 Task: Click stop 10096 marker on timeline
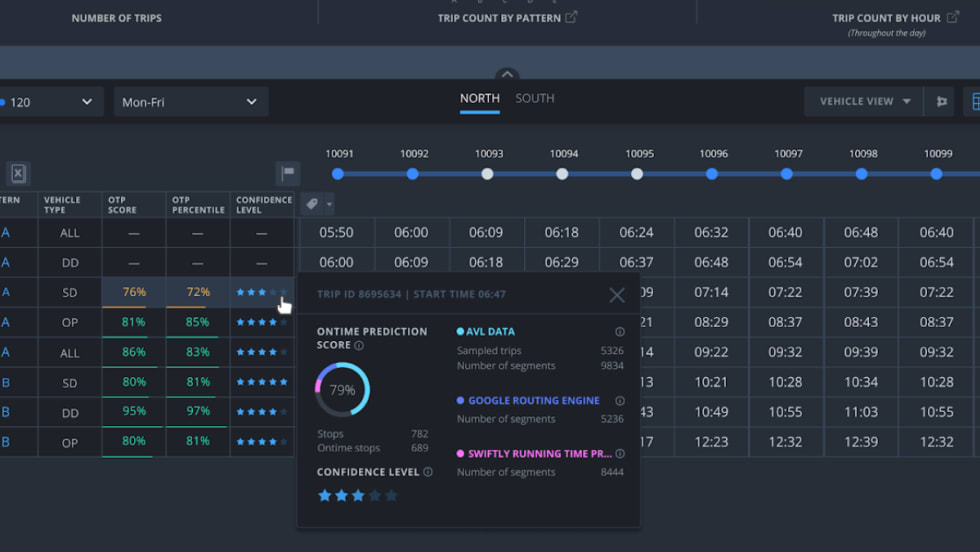(712, 174)
